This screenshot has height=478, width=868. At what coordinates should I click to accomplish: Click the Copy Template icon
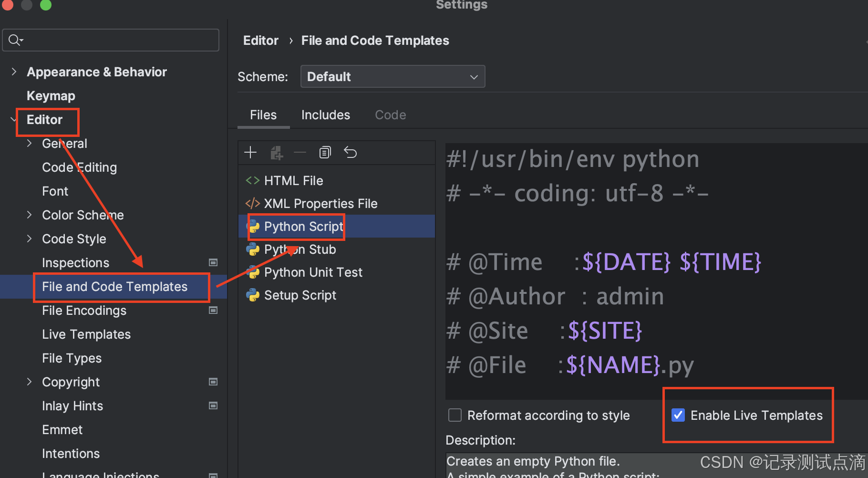click(325, 152)
